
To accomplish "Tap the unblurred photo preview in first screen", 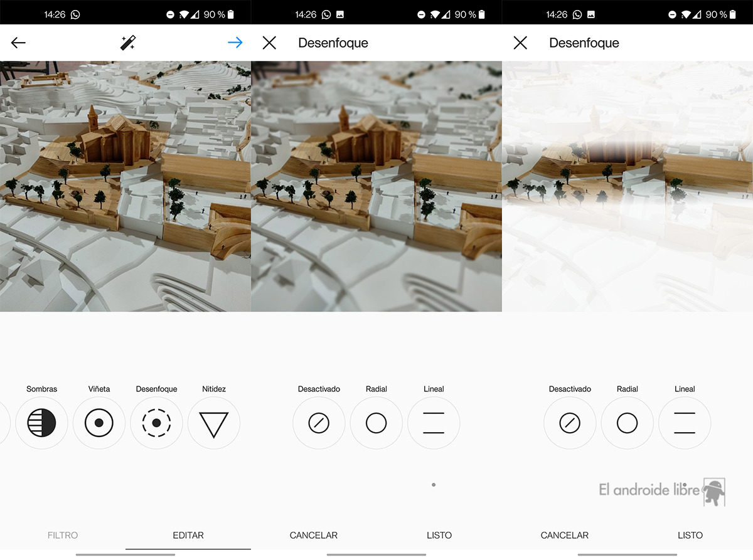I will coord(125,186).
